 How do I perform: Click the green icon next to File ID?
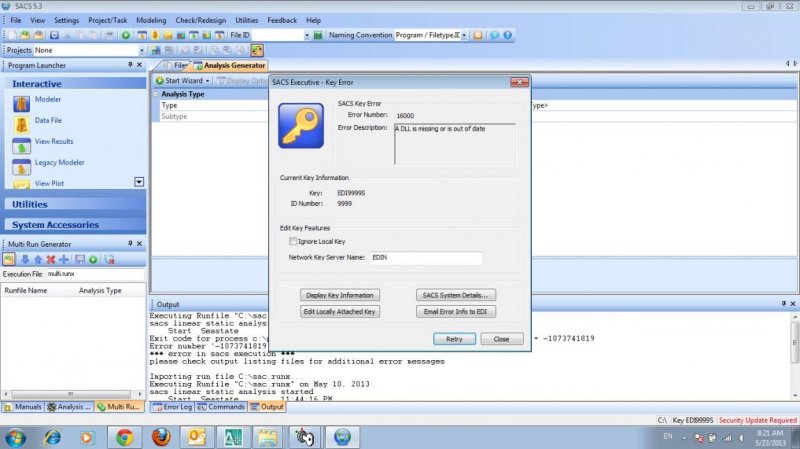(318, 35)
